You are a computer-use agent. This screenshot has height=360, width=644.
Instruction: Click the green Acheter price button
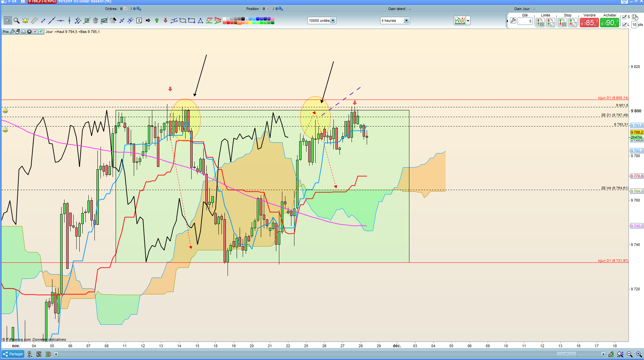pyautogui.click(x=610, y=23)
